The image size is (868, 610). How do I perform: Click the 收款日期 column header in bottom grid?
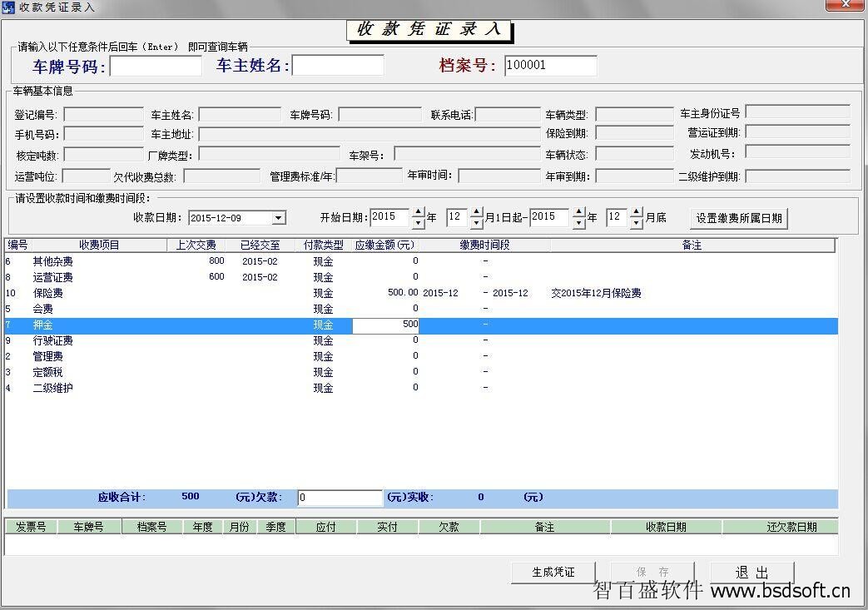pos(666,527)
